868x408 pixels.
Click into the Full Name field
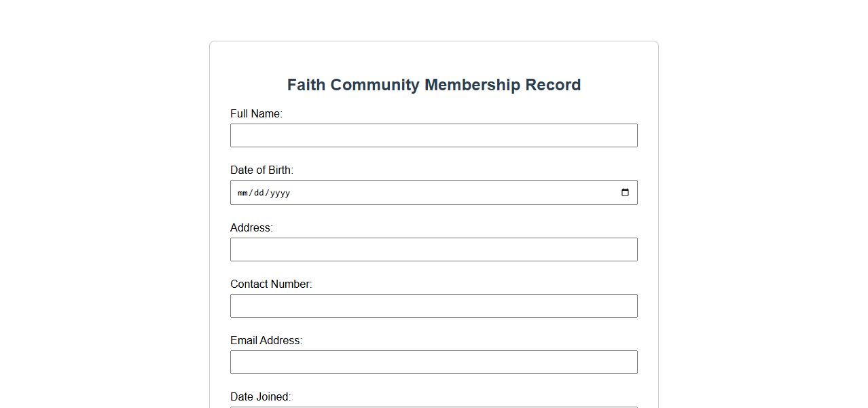pyautogui.click(x=433, y=136)
